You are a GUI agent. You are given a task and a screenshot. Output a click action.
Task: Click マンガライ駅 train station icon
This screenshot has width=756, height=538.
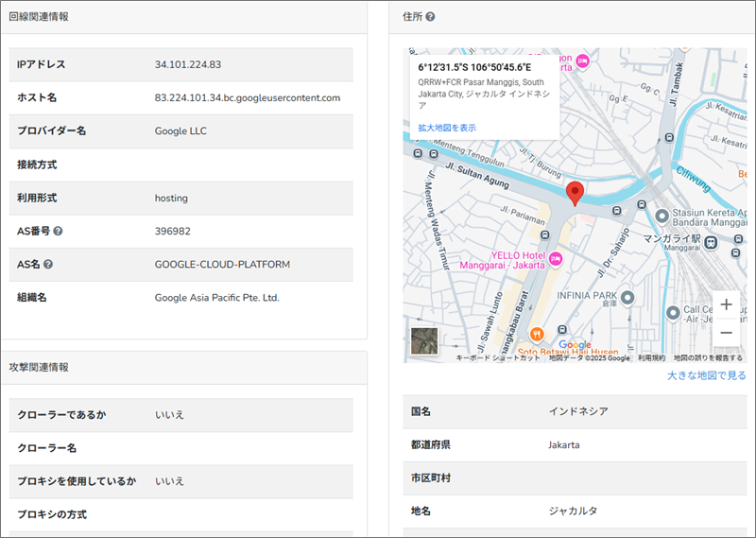pos(711,243)
